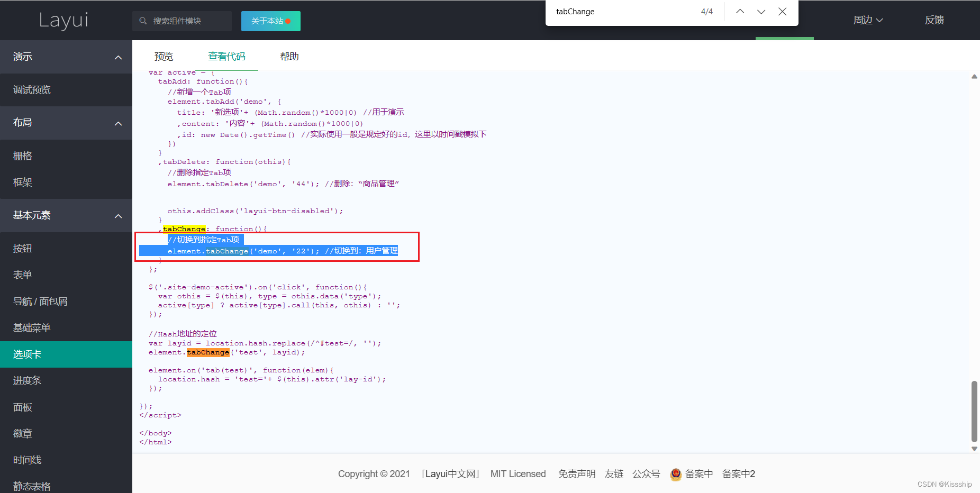980x493 pixels.
Task: Open the 周边 dropdown menu
Action: point(867,20)
